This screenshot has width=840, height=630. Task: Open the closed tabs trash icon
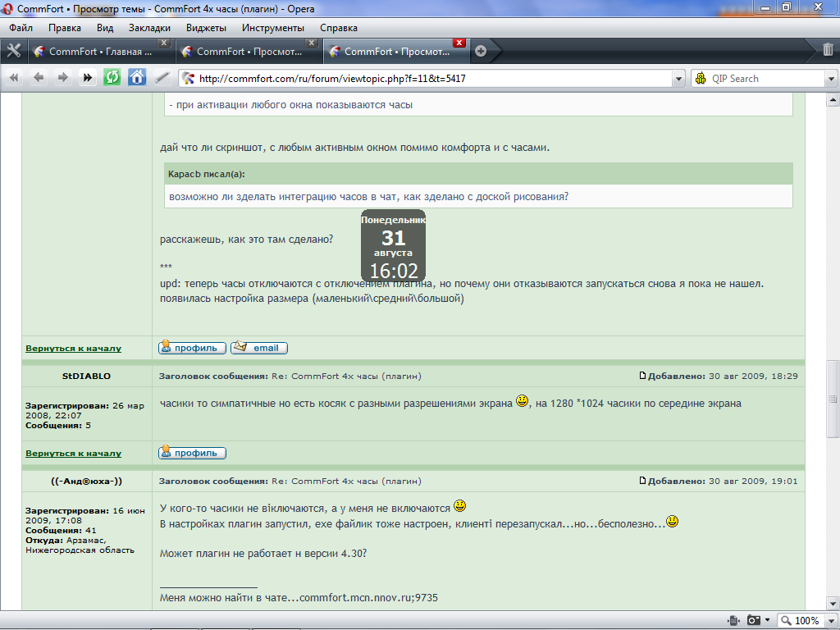click(828, 50)
